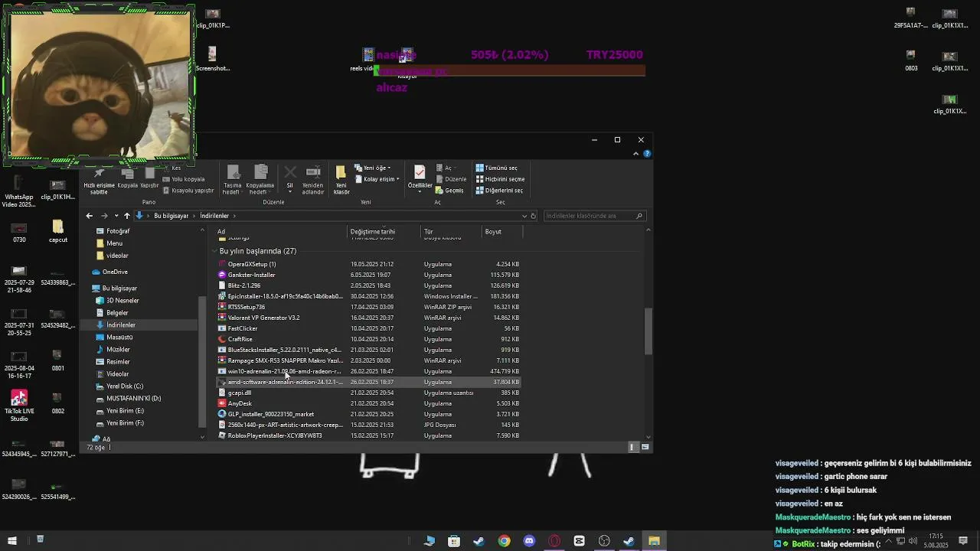The width and height of the screenshot is (980, 551).
Task: Open recent locations dropdown arrow
Action: [116, 216]
